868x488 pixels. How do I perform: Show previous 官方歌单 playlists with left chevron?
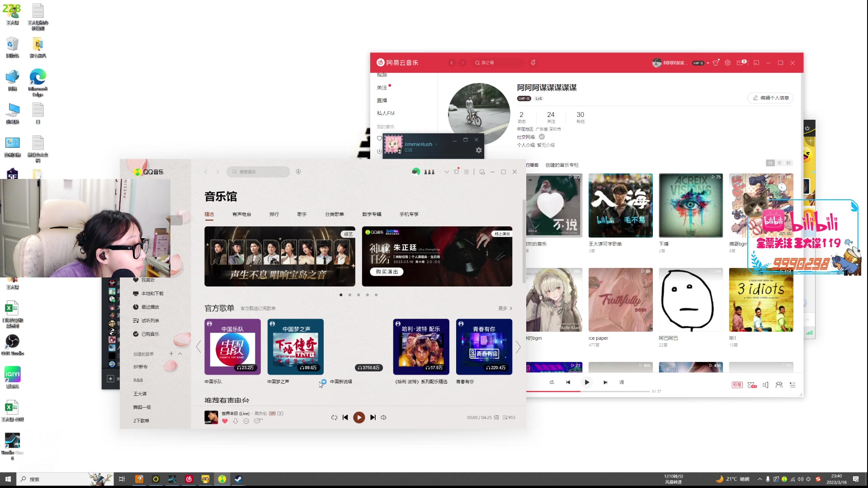click(198, 347)
